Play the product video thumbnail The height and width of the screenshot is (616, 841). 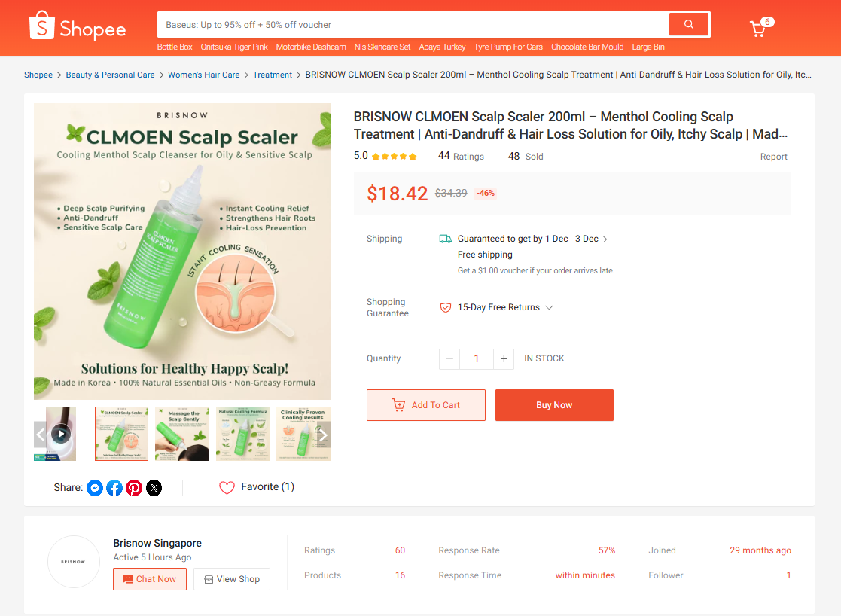tap(60, 434)
